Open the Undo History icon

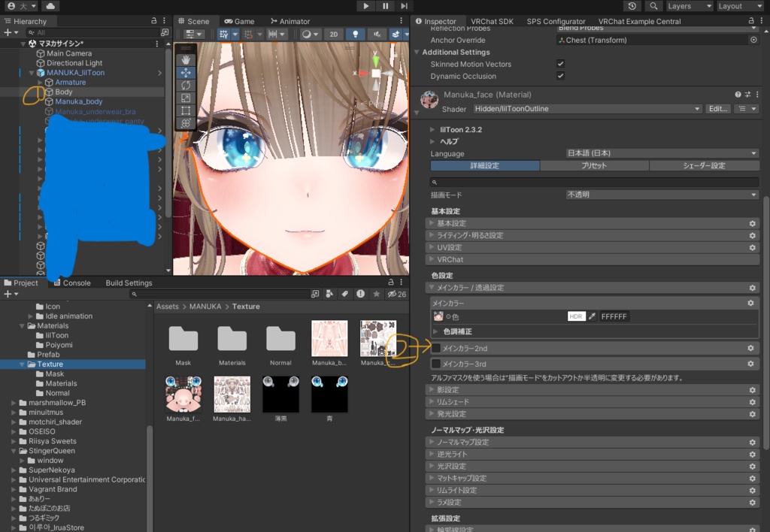coord(632,6)
